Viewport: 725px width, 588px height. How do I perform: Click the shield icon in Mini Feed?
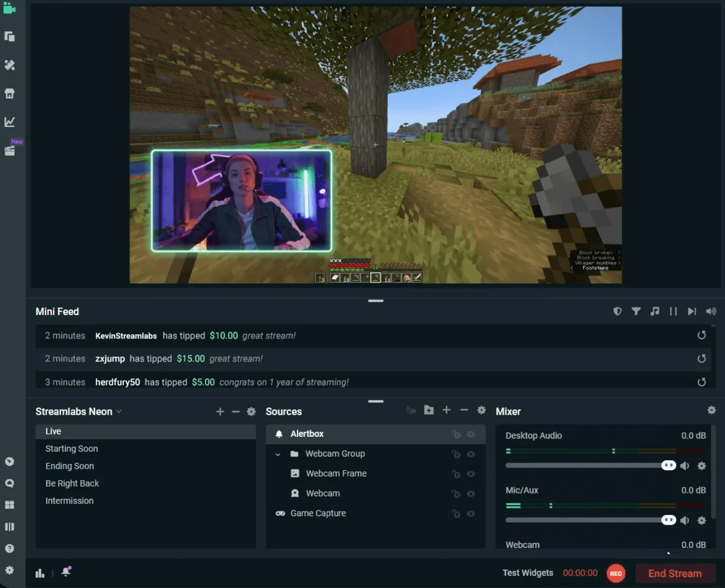(x=618, y=311)
